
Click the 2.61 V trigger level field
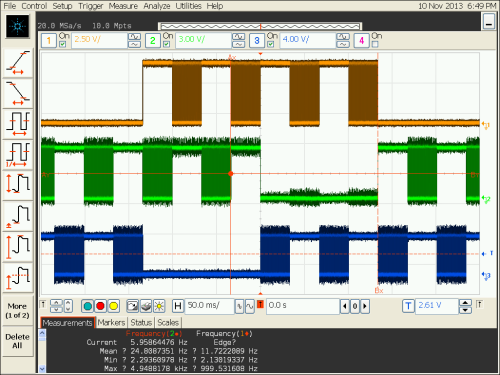click(436, 306)
